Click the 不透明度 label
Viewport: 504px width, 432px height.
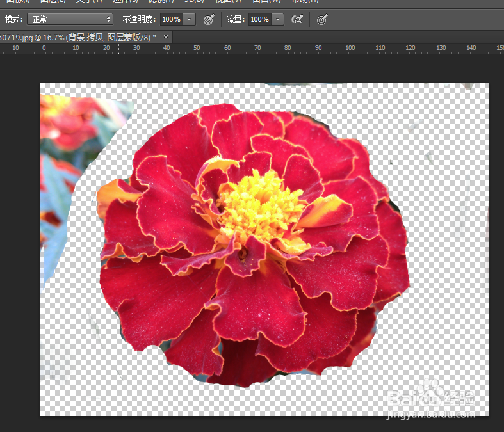click(x=139, y=19)
